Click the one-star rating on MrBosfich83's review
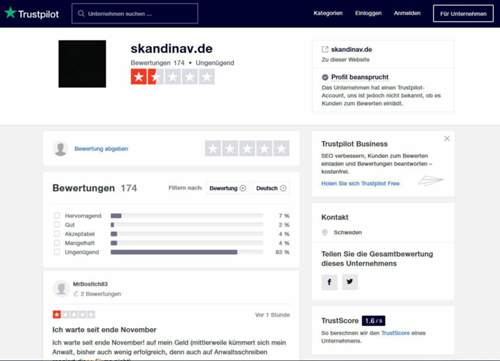Screen dimensions: 500x361 point(74,314)
